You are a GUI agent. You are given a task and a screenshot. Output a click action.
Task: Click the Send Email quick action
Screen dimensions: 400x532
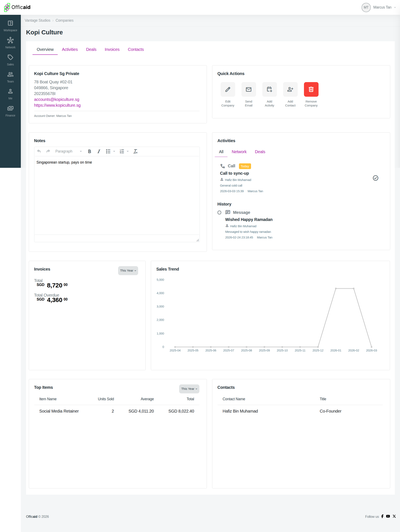[248, 89]
